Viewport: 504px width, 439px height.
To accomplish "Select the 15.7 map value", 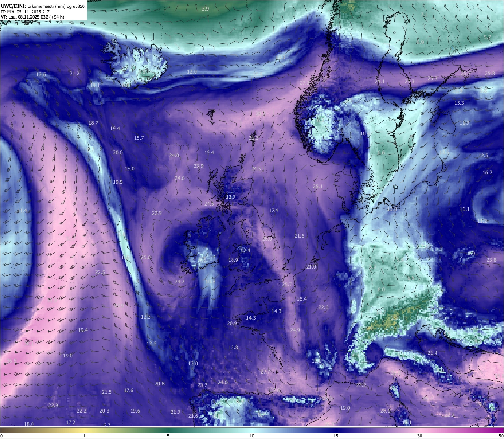I will 139,138.
